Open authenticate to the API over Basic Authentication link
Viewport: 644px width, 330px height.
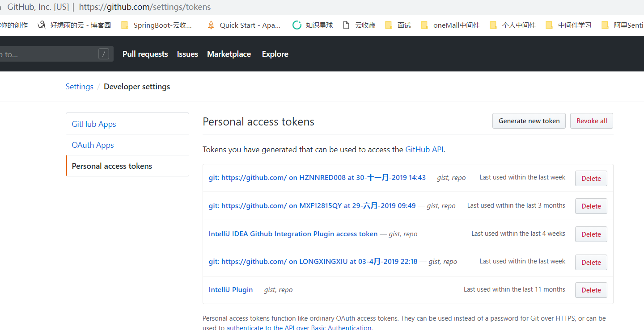299,327
